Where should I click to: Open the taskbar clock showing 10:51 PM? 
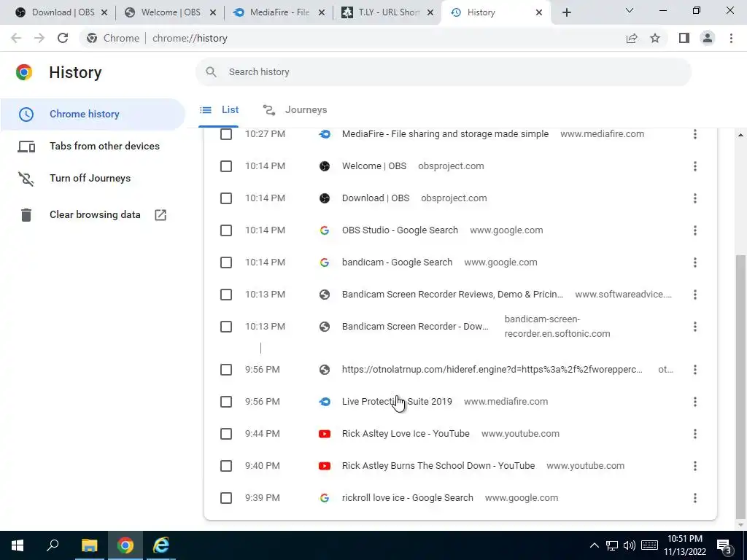click(x=684, y=545)
